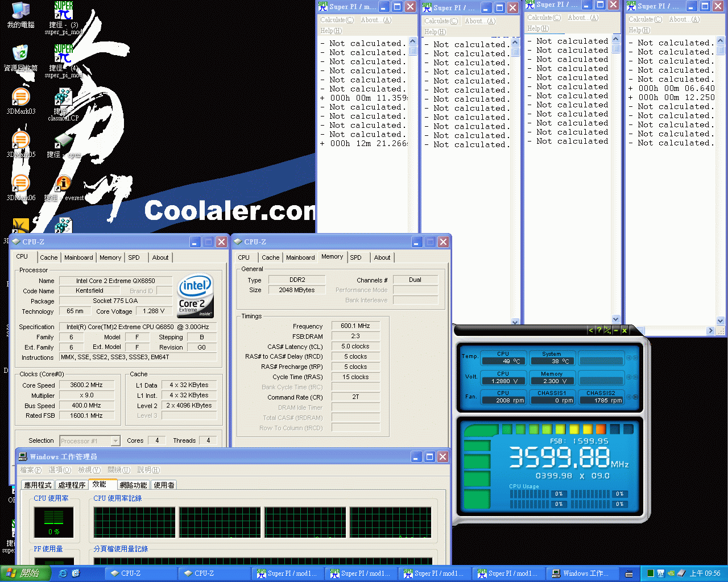The image size is (728, 582).
Task: Click the Task Manager window title icon
Action: point(23,456)
